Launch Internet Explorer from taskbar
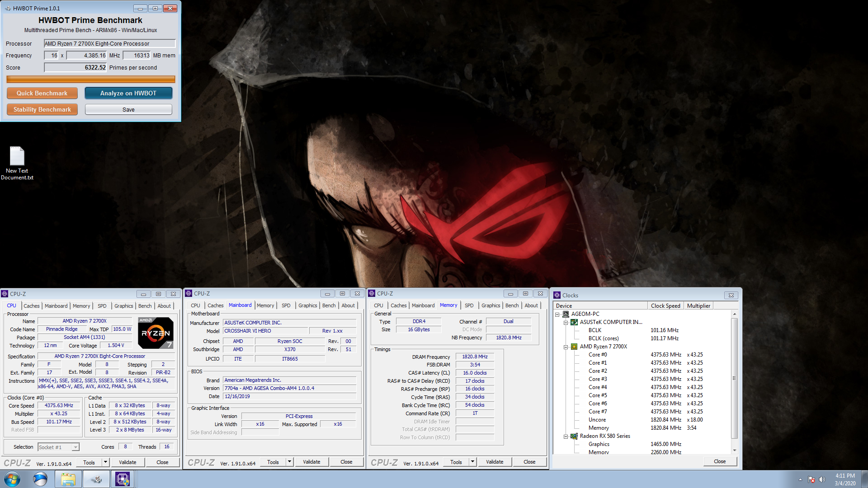Viewport: 868px width, 488px height. 40,479
